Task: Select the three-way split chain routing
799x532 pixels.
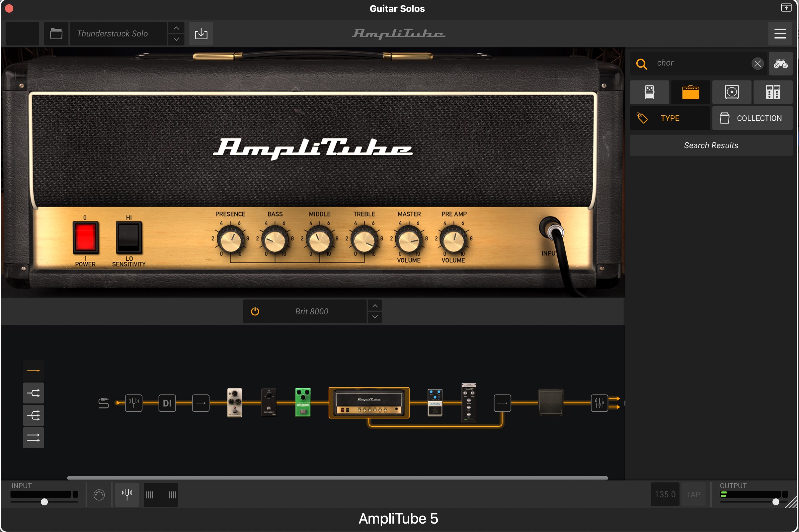Action: tap(34, 415)
